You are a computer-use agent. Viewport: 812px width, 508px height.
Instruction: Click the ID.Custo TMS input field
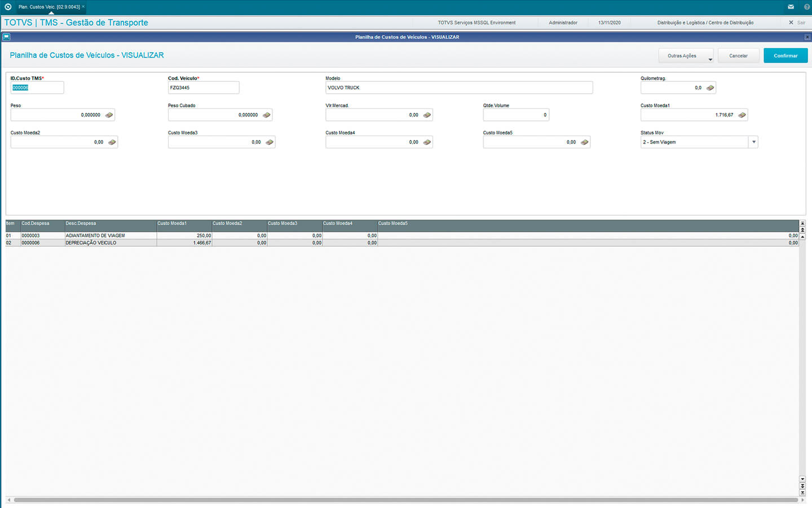(x=37, y=88)
